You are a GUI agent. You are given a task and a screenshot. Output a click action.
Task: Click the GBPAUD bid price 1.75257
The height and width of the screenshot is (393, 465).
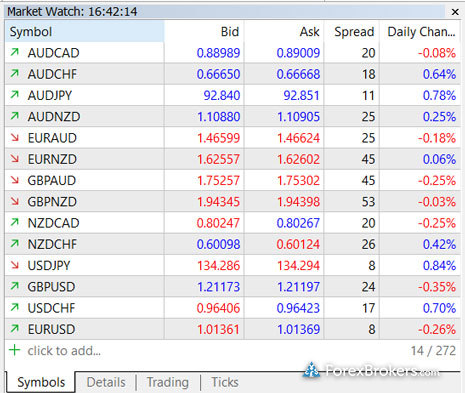point(218,181)
